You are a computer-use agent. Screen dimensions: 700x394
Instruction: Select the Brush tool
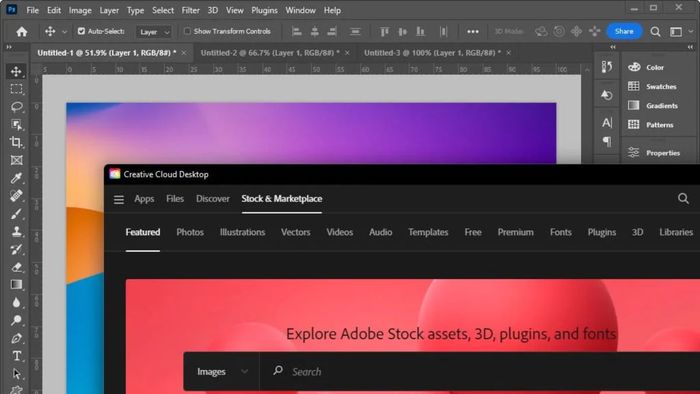click(x=17, y=214)
